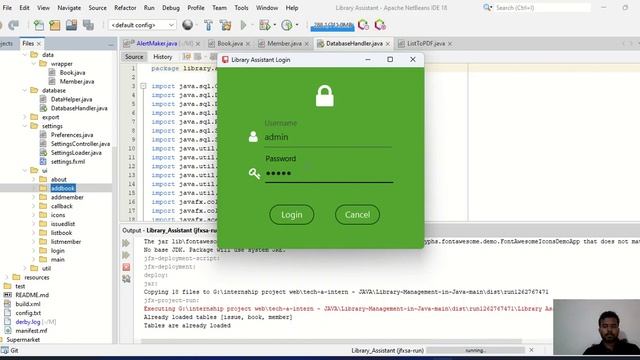Image resolution: width=640 pixels, height=360 pixels.
Task: Open dropdown arrow next to Profile Project
Action: 297,25
